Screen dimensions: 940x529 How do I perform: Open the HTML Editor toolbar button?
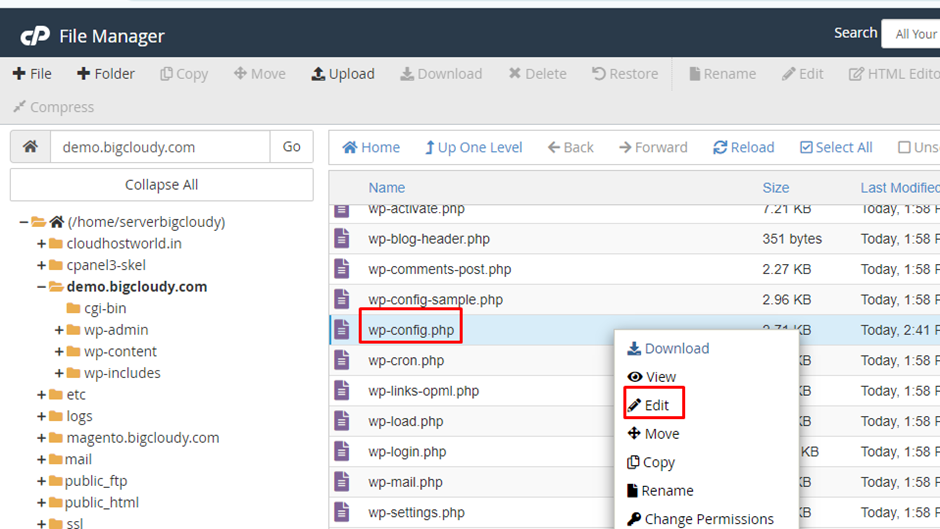coord(894,74)
